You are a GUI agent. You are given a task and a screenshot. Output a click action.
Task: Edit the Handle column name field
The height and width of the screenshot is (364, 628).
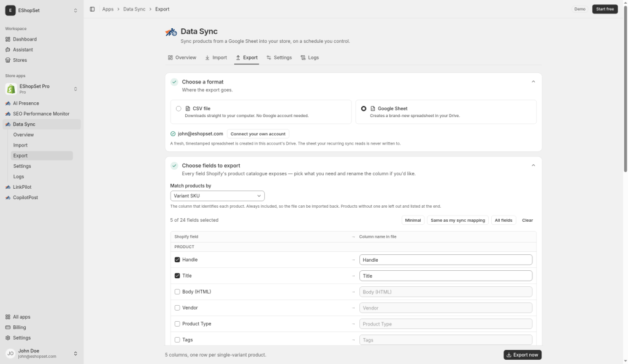[x=446, y=260]
